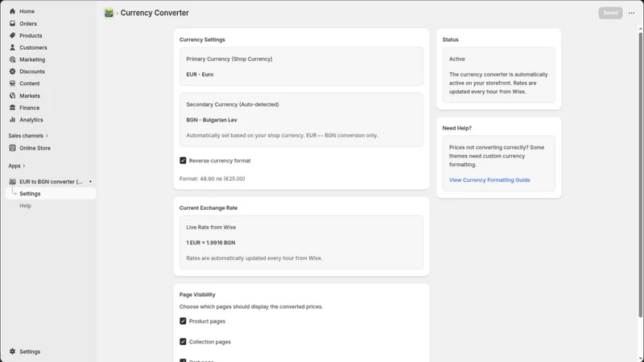
Task: Open the Marketing target icon
Action: (x=12, y=60)
